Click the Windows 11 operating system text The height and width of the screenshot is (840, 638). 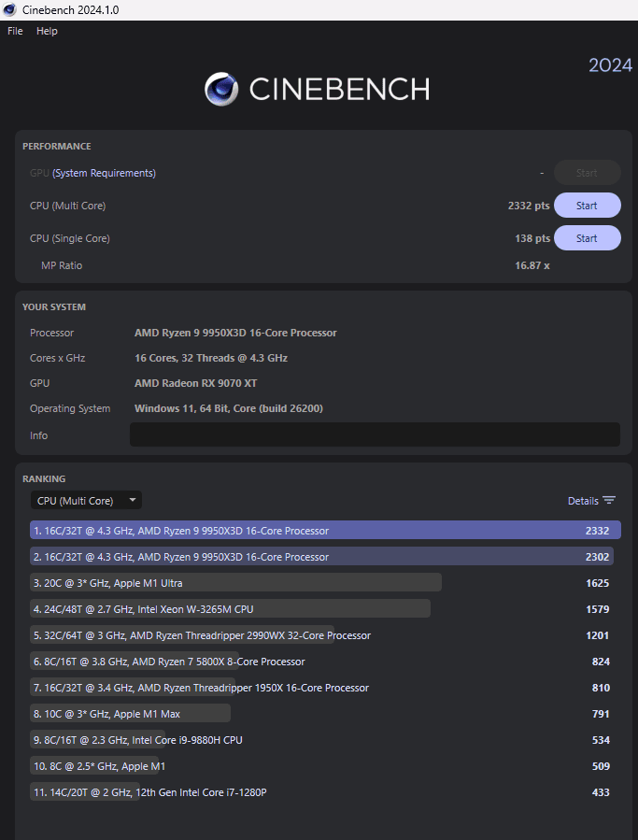(229, 408)
